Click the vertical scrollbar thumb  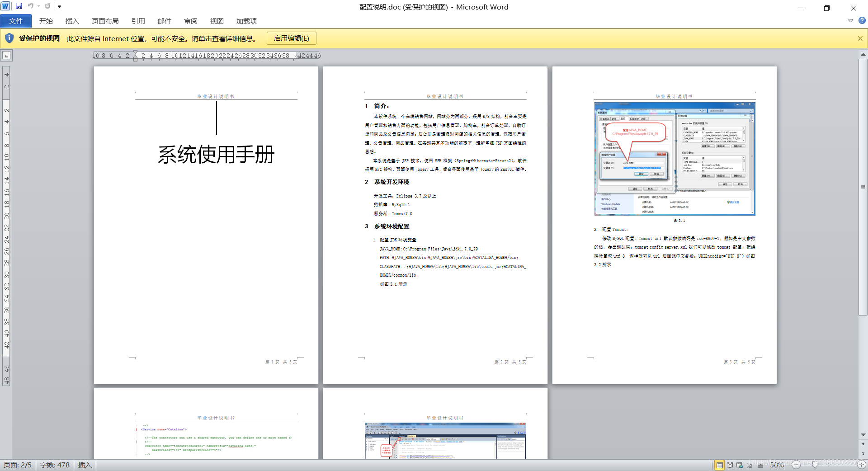[863, 187]
